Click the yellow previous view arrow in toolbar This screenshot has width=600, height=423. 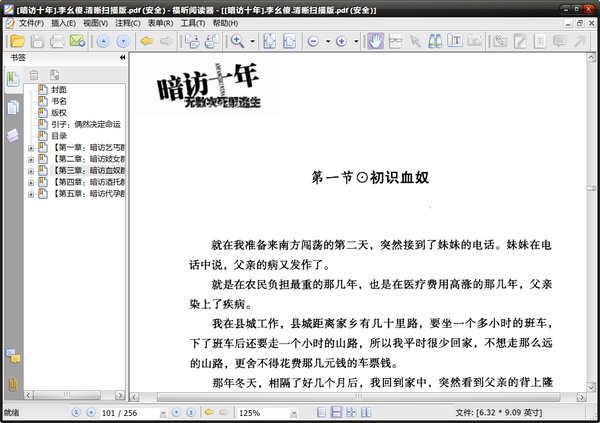(147, 41)
